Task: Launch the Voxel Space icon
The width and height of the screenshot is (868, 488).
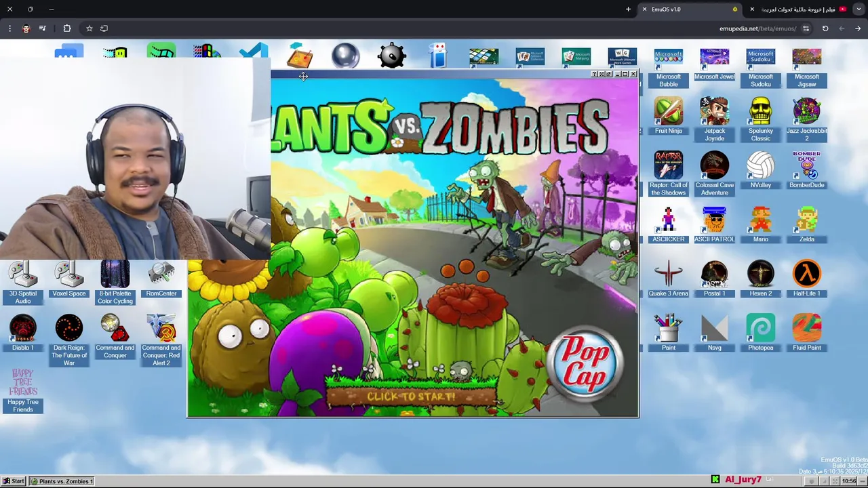Action: click(x=68, y=279)
